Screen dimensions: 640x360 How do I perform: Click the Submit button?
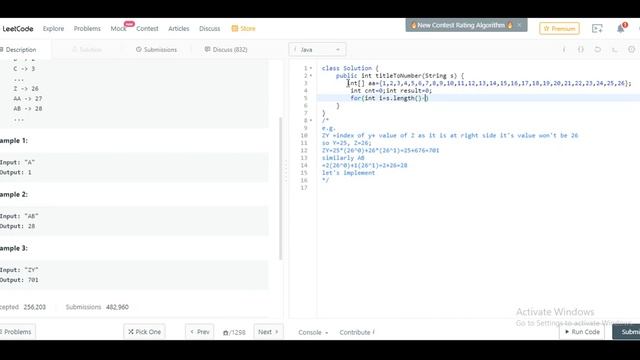coord(627,332)
